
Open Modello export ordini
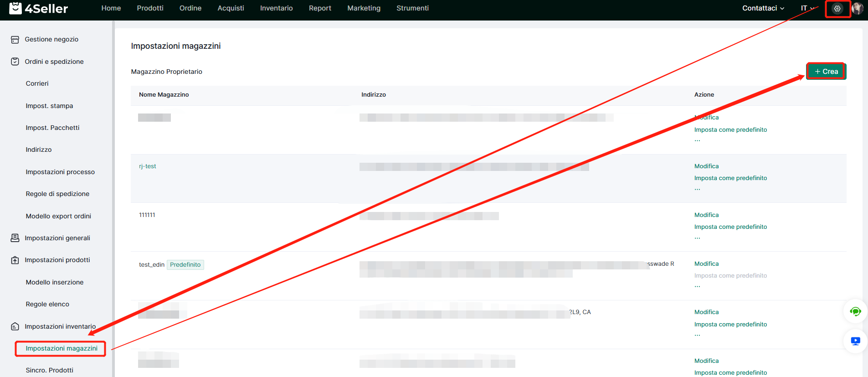[58, 216]
